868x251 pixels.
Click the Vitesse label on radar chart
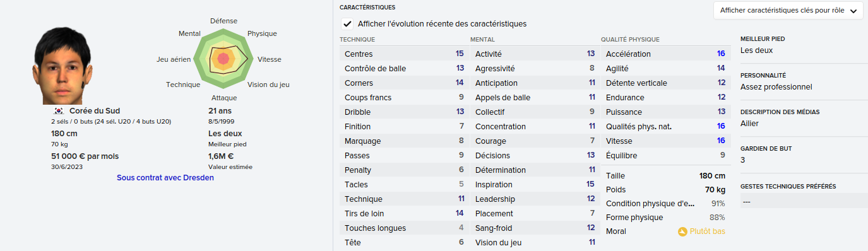270,59
